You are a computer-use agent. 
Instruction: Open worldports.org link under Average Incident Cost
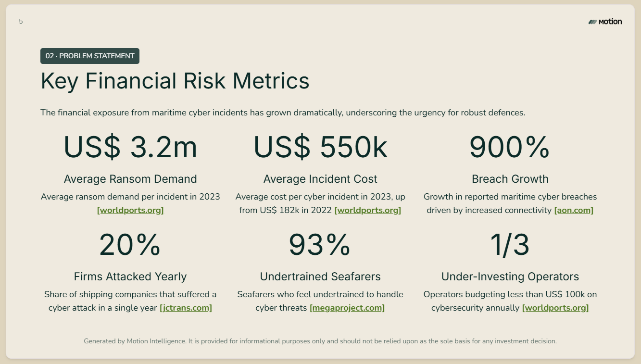tap(368, 210)
